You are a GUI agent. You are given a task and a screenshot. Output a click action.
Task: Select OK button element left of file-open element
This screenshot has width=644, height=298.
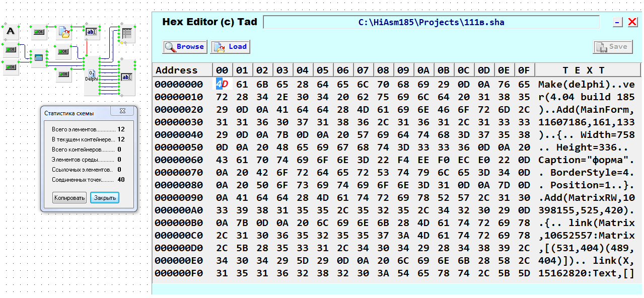(x=38, y=32)
